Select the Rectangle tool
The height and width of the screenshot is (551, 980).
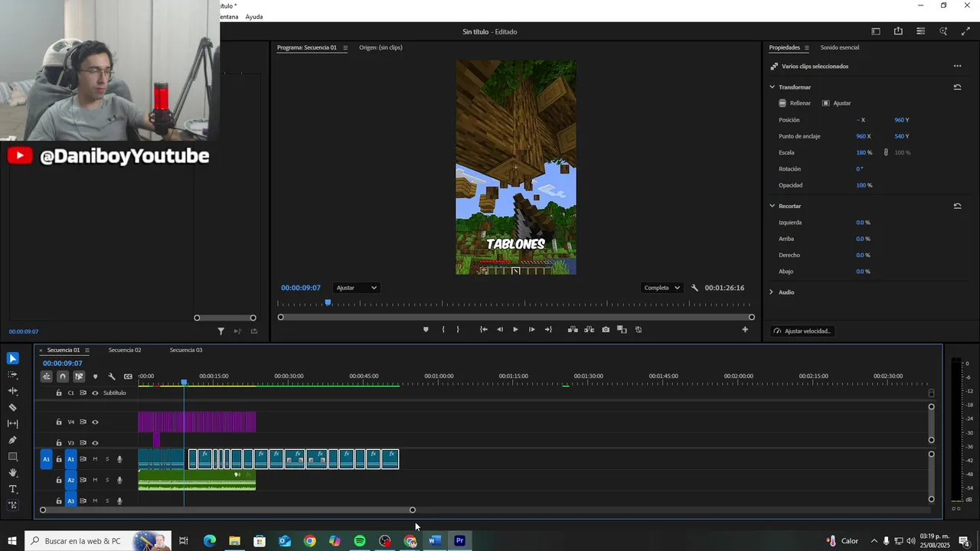[13, 456]
